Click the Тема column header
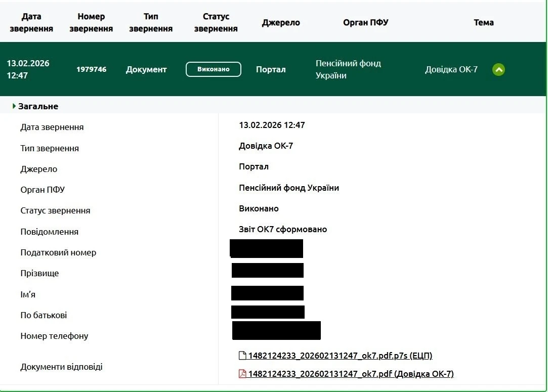548x392 pixels. tap(483, 23)
